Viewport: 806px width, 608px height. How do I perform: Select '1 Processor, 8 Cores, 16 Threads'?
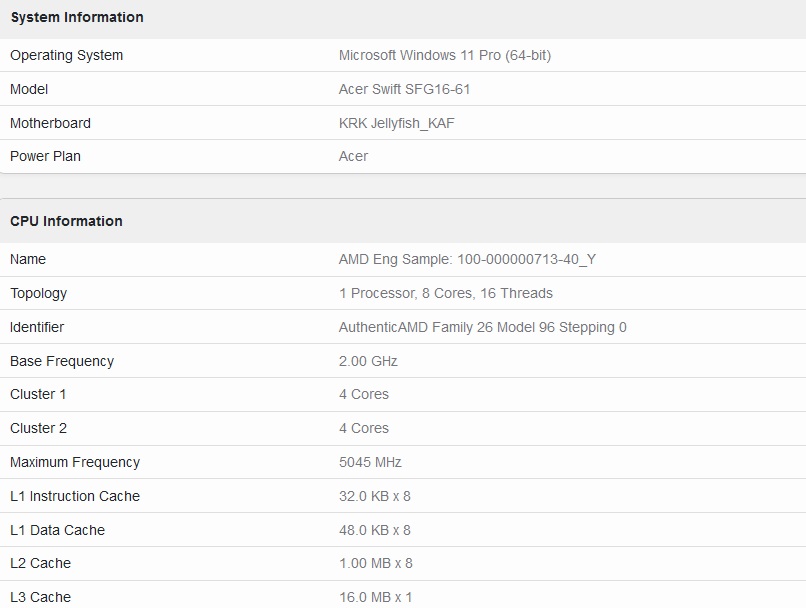[x=446, y=293]
